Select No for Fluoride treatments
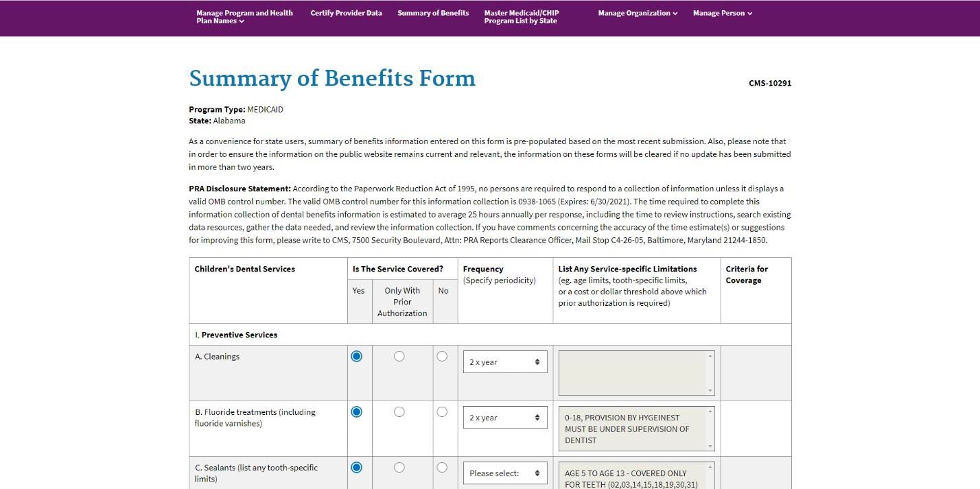The image size is (980, 489). (x=442, y=412)
